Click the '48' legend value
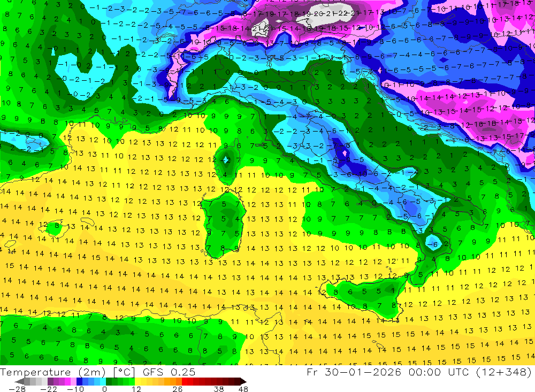The height and width of the screenshot is (392, 535). [243, 389]
